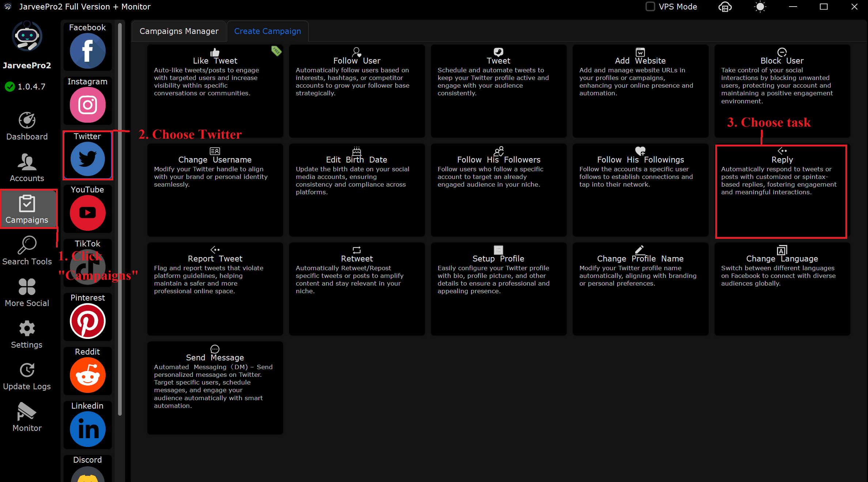This screenshot has width=868, height=482.
Task: Open the More Social section
Action: 27,292
